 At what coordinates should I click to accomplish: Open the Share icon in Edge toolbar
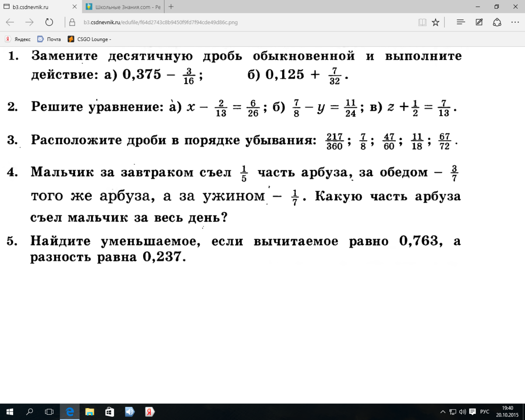pos(497,22)
